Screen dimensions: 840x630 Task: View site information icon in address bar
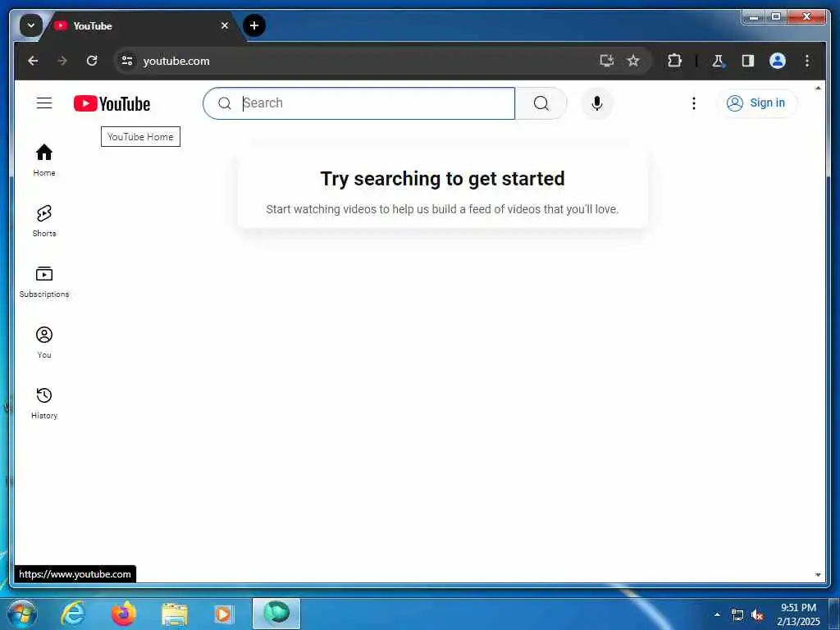(x=127, y=61)
